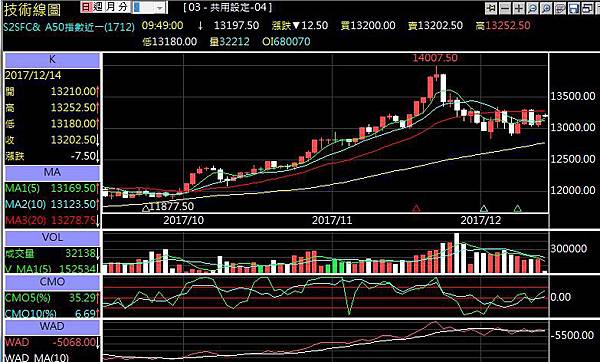The width and height of the screenshot is (600, 362).
Task: Click the close price 13202.50 in K panel
Action: tap(73, 140)
